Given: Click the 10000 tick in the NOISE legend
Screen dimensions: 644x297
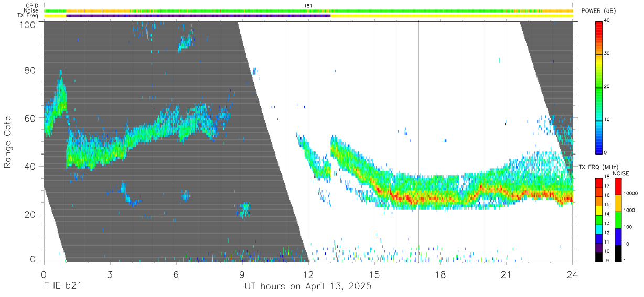Looking at the screenshot, I should point(630,193).
